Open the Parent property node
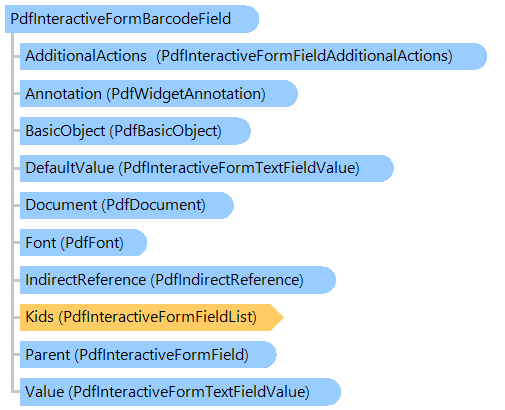 (148, 354)
